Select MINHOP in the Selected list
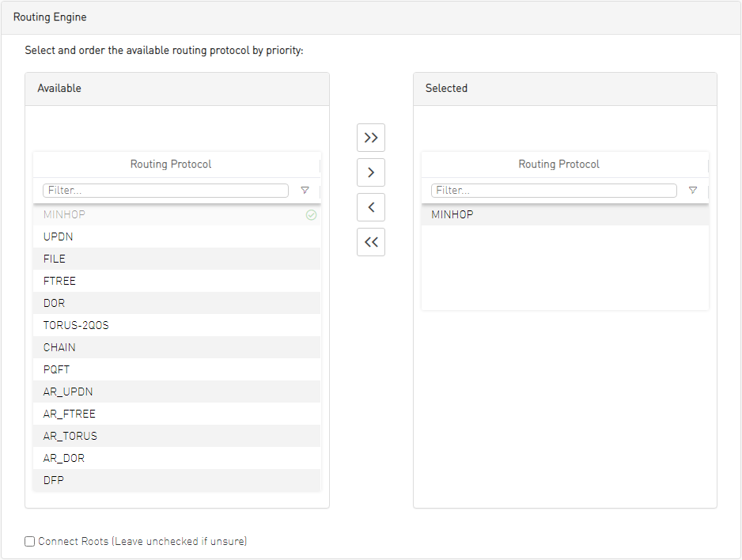The width and height of the screenshot is (742, 560). [x=452, y=214]
